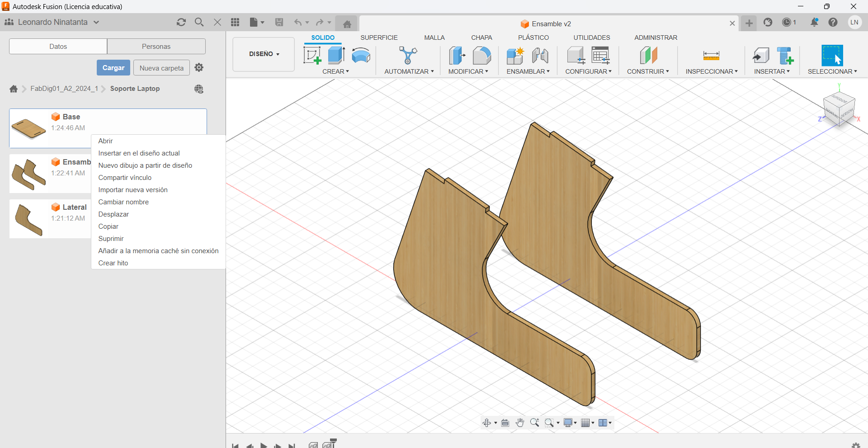Show the data panel grid icon
Viewport: 868px width, 448px height.
point(235,22)
